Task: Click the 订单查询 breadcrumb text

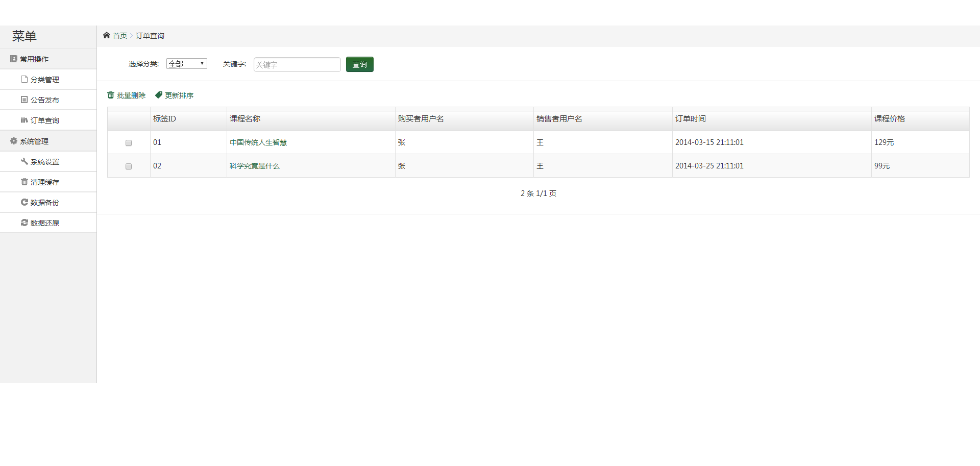Action: 150,36
